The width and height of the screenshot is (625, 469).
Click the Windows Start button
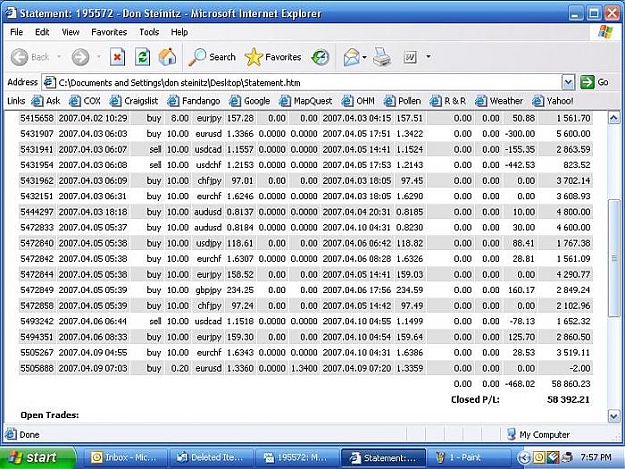(x=38, y=457)
